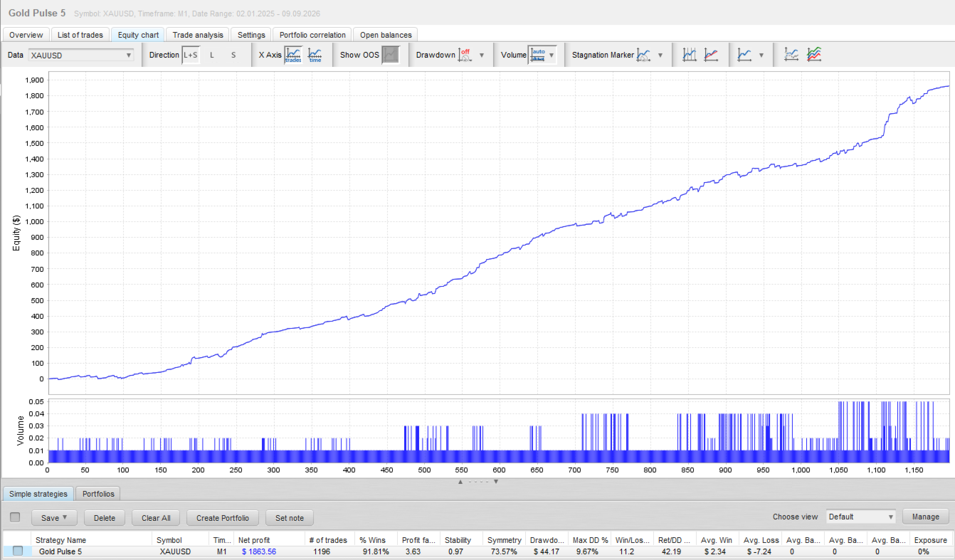The width and height of the screenshot is (955, 560).
Task: Click the multi-colored equity lines icon
Action: click(814, 55)
